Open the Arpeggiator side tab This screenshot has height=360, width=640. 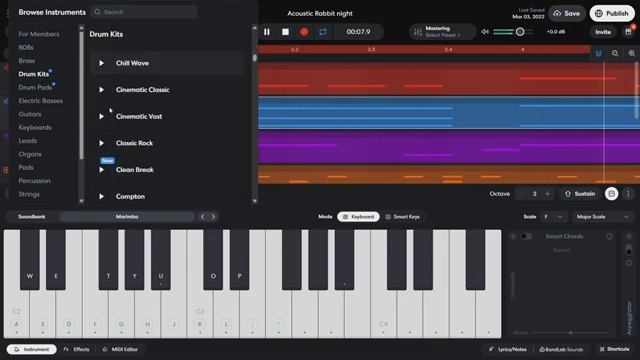point(629,318)
